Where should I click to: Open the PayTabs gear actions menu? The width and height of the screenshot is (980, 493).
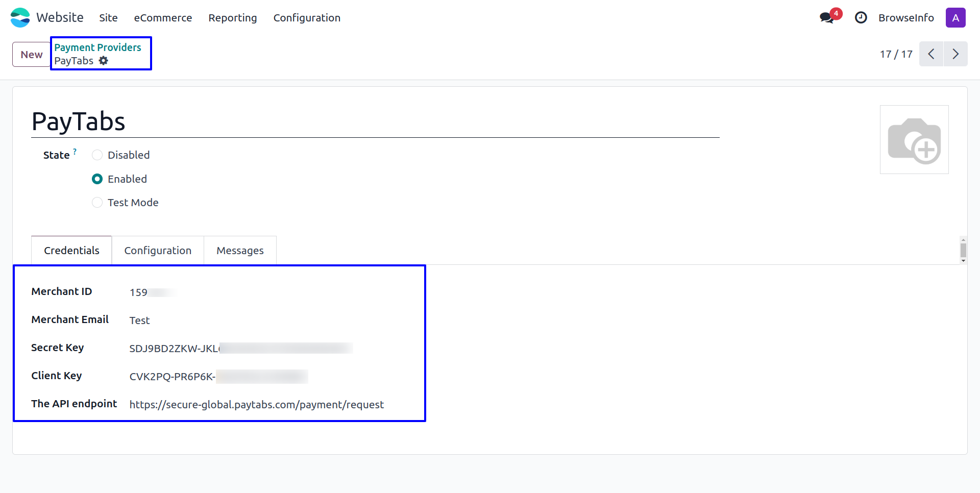(x=104, y=61)
